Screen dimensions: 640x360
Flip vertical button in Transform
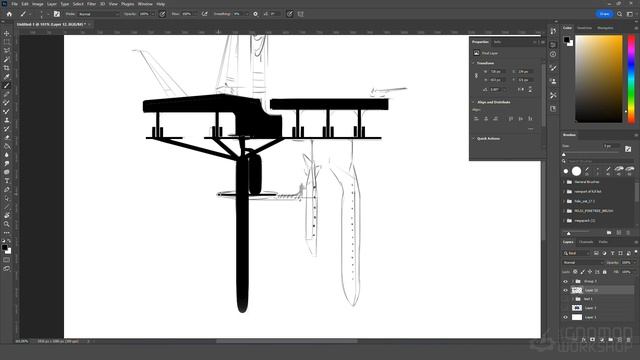click(x=530, y=89)
